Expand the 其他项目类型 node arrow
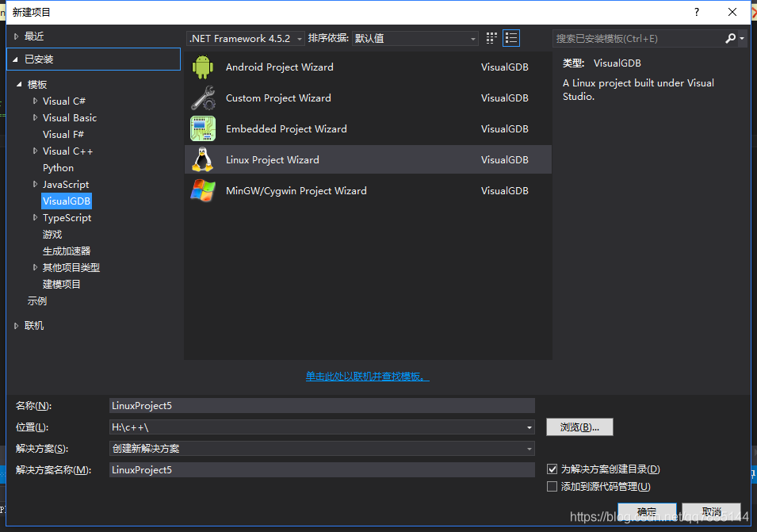 (35, 267)
